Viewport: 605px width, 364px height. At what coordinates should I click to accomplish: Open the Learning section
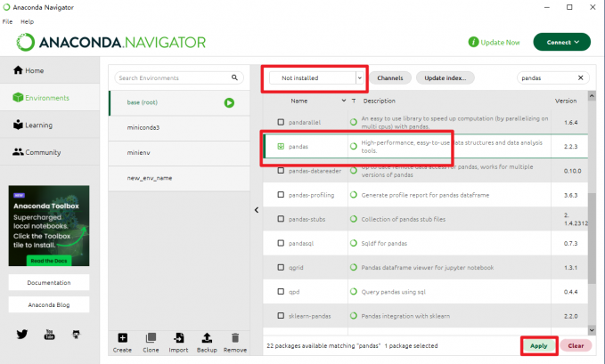[x=50, y=125]
